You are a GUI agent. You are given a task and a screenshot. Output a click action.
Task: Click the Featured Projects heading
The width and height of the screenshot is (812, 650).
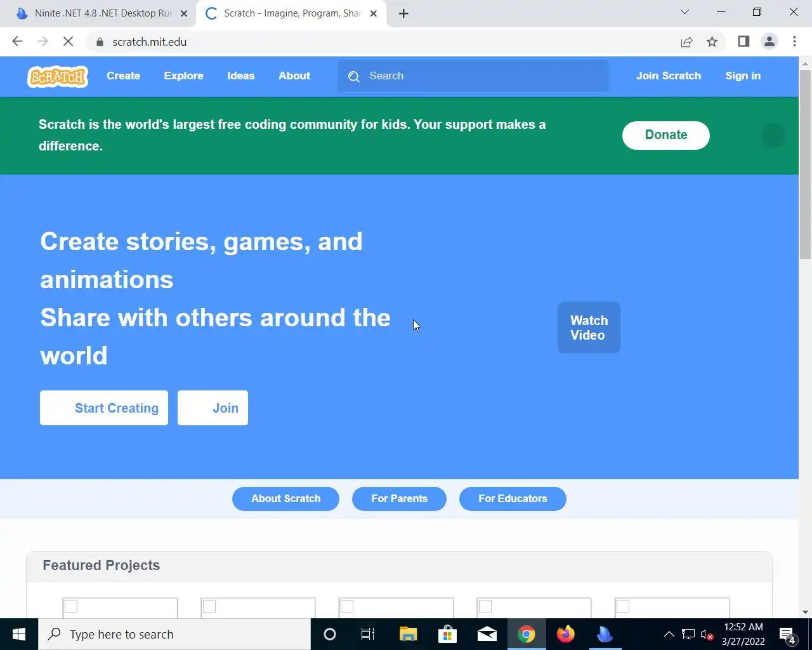pos(101,566)
